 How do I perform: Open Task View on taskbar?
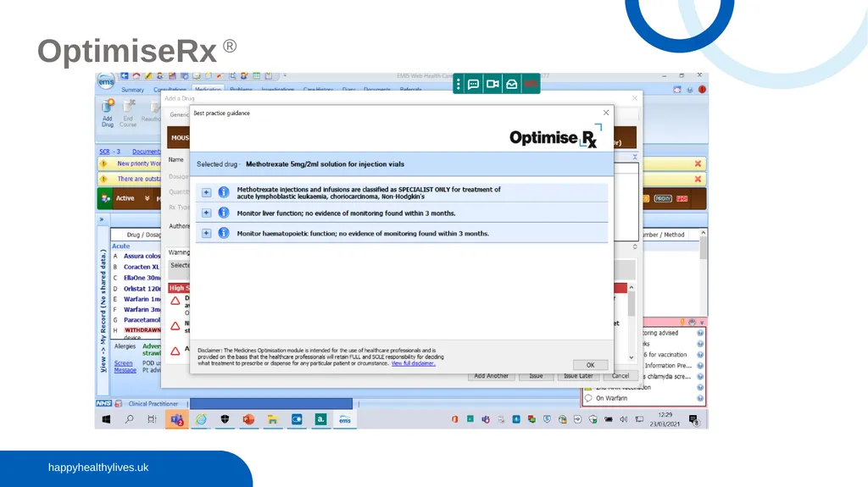coord(152,419)
